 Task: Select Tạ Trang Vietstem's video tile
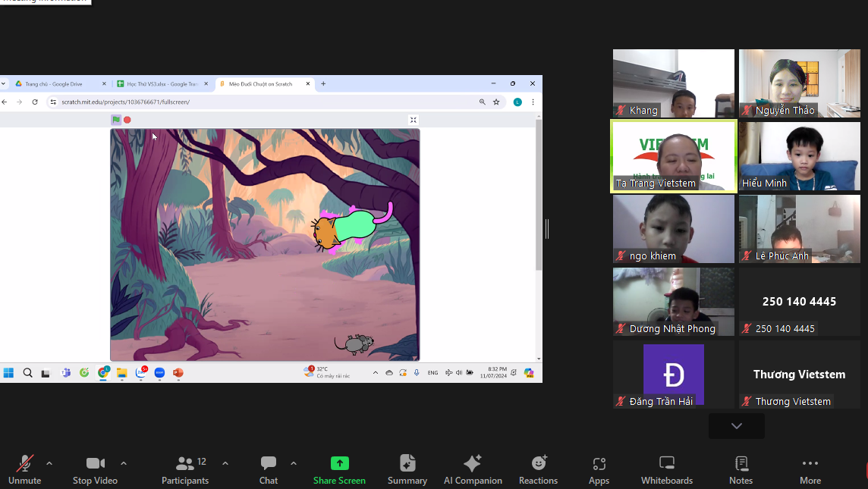pyautogui.click(x=674, y=156)
